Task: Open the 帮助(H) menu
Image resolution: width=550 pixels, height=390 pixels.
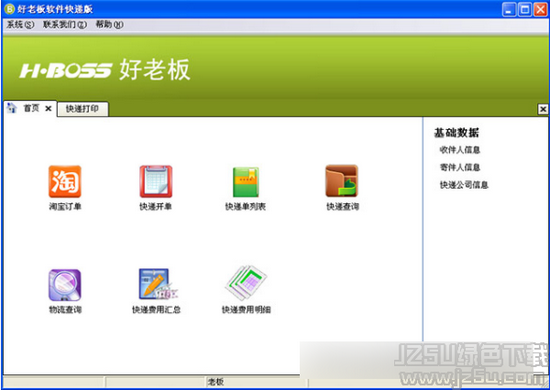Action: pyautogui.click(x=109, y=25)
